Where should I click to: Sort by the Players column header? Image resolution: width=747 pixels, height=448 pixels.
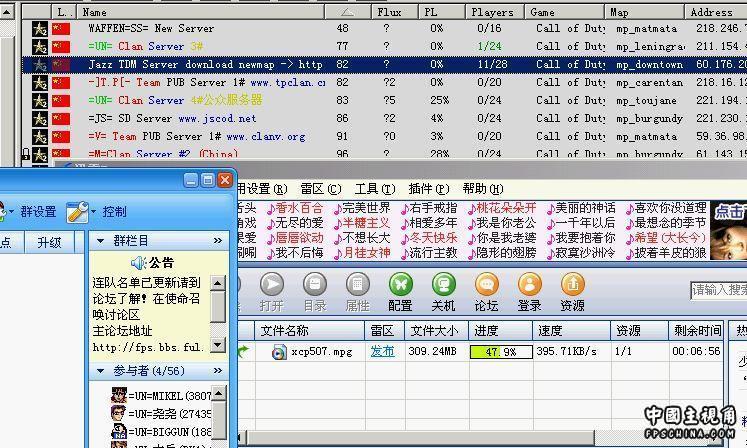(495, 12)
